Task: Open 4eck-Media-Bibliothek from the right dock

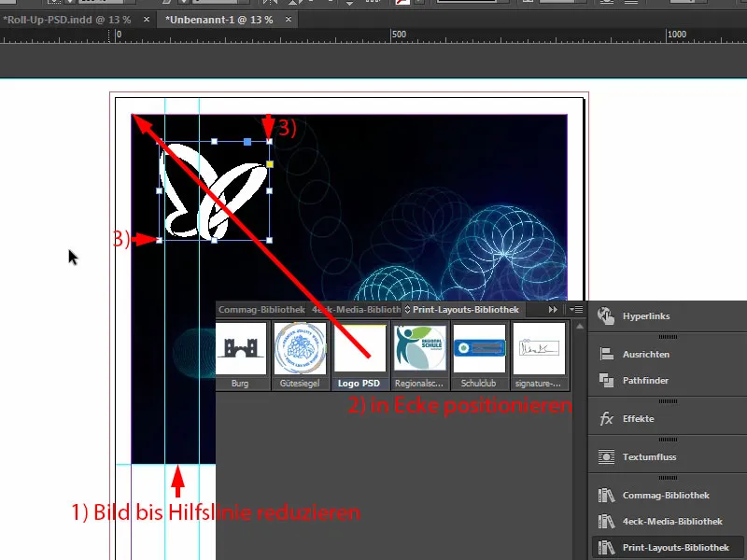Action: click(x=668, y=522)
